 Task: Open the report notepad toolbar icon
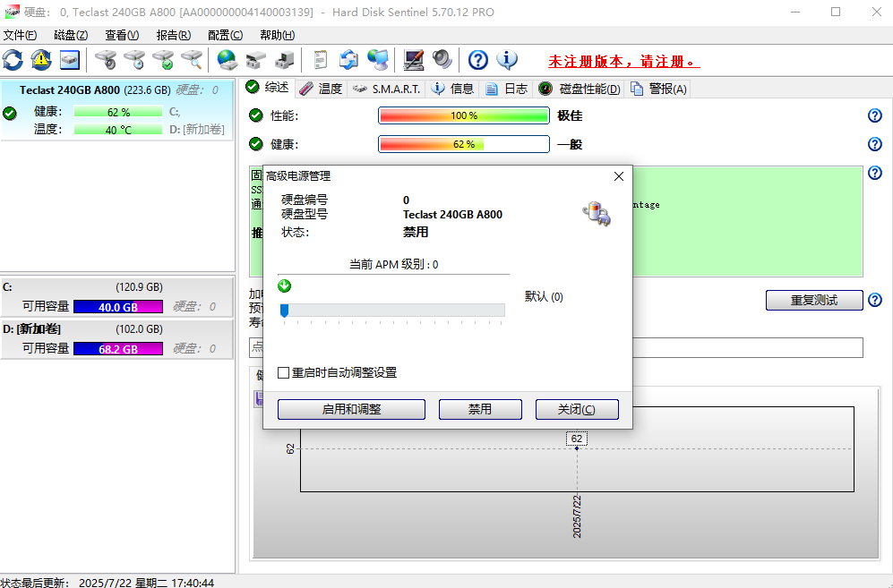tap(320, 60)
